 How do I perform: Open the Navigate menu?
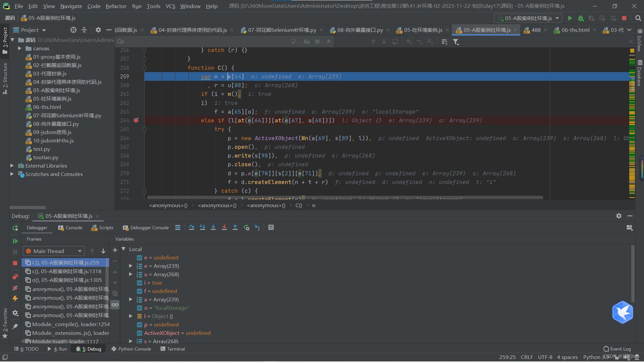coord(71,6)
